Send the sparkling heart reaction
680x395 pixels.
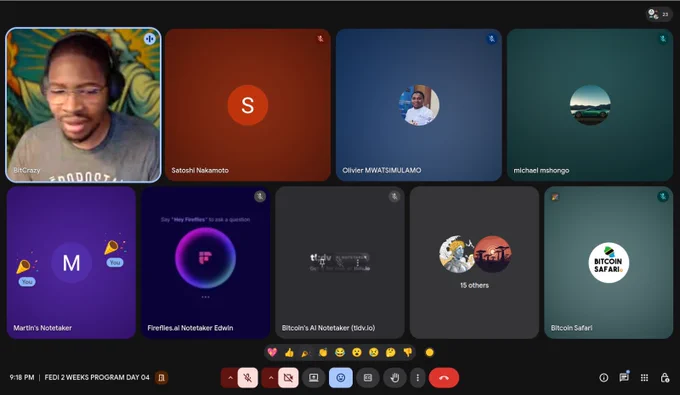(272, 352)
